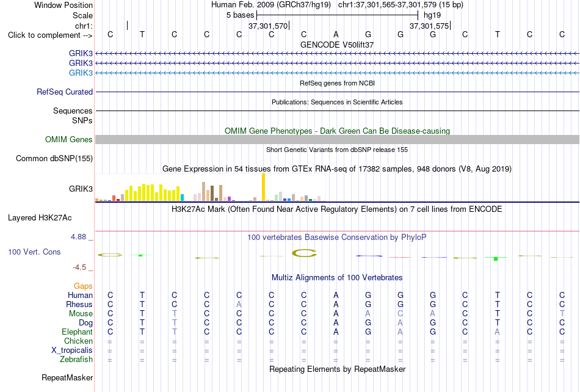
Task: Select the first dark blue GRIK3 transcript label
Action: tap(81, 53)
